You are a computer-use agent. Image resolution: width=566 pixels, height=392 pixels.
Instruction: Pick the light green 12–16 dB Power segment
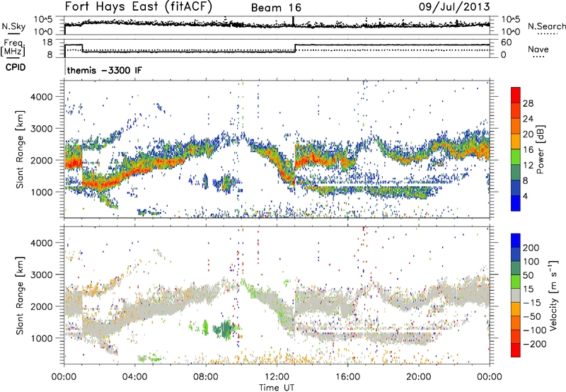pos(516,157)
